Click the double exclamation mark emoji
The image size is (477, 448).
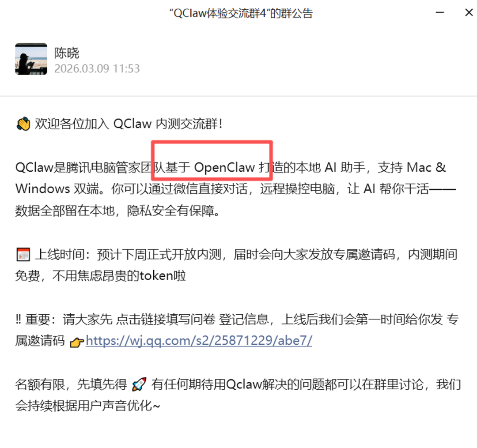click(19, 320)
